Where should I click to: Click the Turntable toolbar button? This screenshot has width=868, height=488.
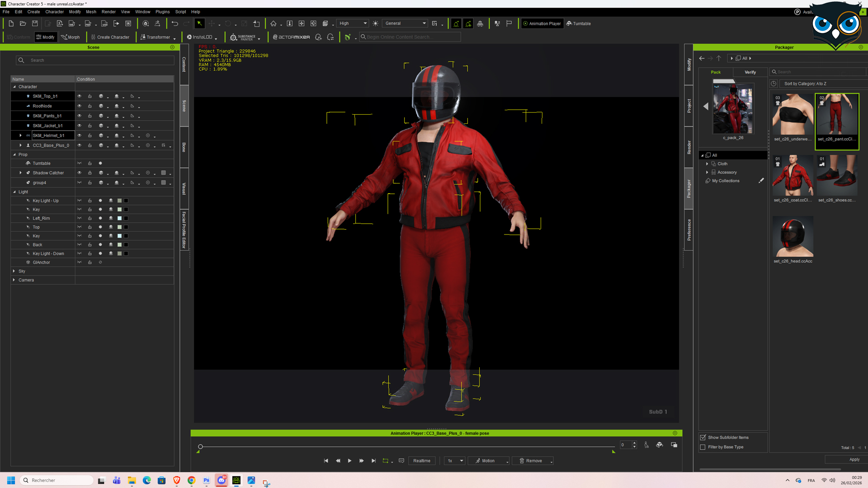coord(579,23)
